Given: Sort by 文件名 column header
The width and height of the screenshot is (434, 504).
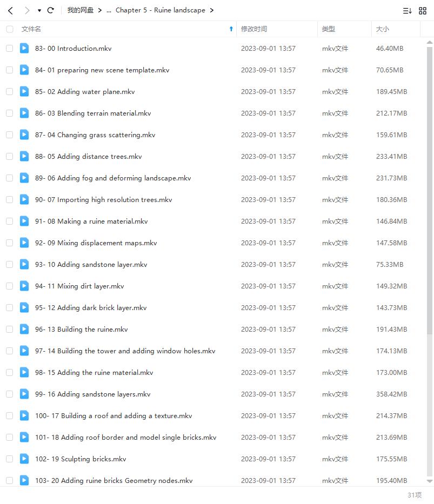Looking at the screenshot, I should (31, 29).
